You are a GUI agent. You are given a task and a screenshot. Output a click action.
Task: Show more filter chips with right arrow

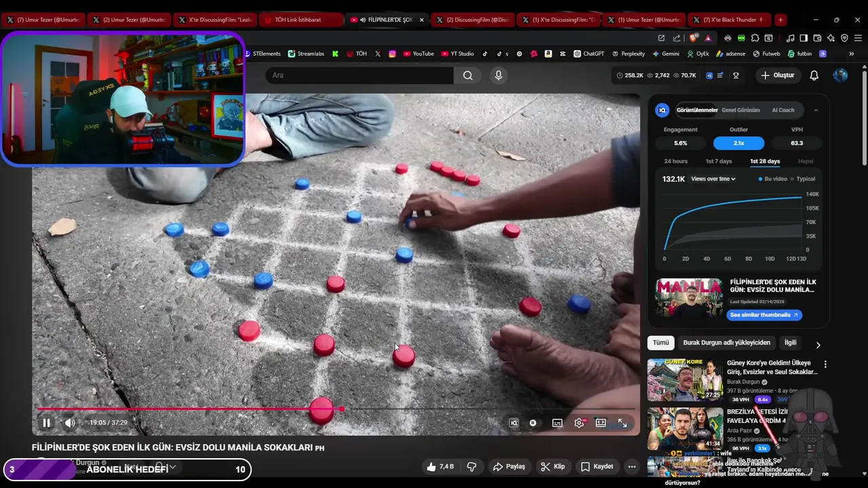click(818, 344)
